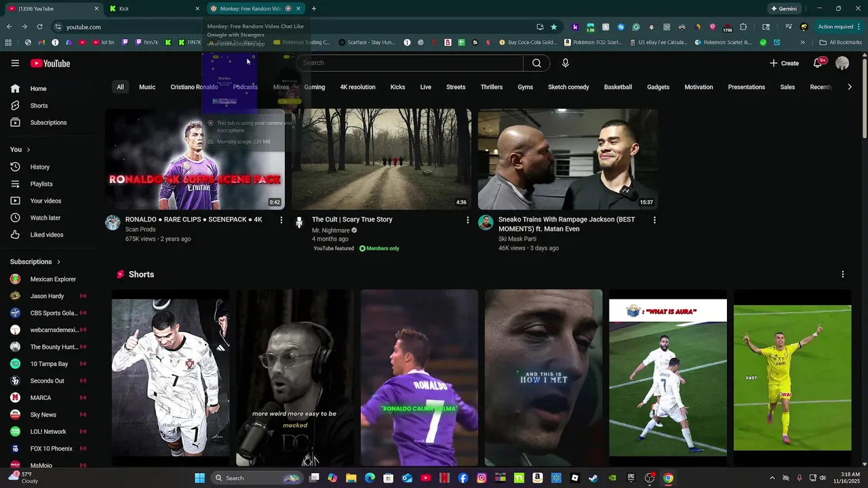
Task: Select the Cristiano Ronaldo chip
Action: (x=194, y=87)
